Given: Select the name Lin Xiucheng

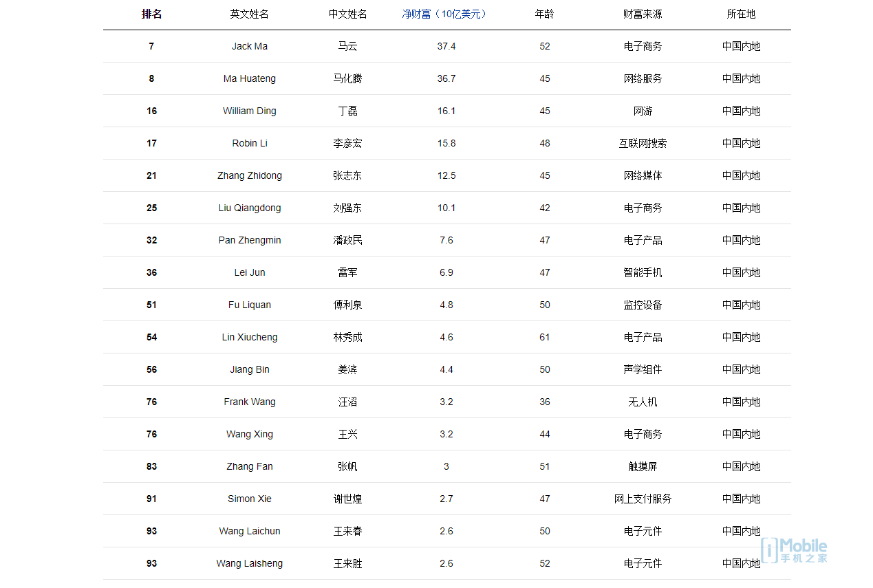Looking at the screenshot, I should coord(250,337).
